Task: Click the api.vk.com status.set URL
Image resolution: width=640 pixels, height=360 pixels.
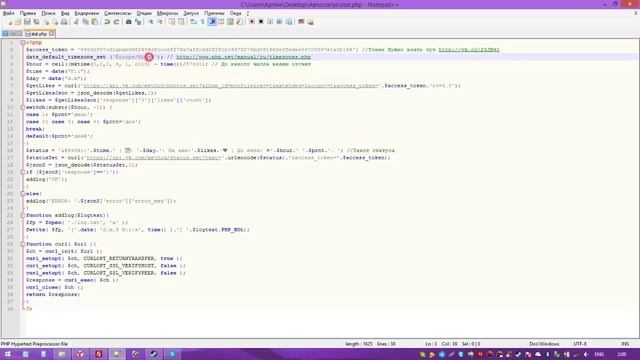Action: point(154,158)
